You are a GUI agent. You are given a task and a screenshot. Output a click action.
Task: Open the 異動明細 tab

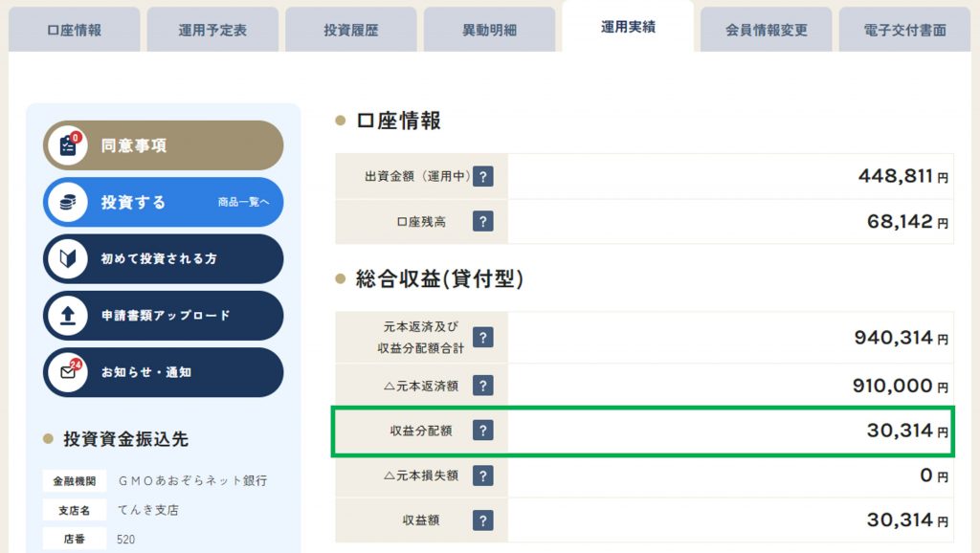point(489,30)
